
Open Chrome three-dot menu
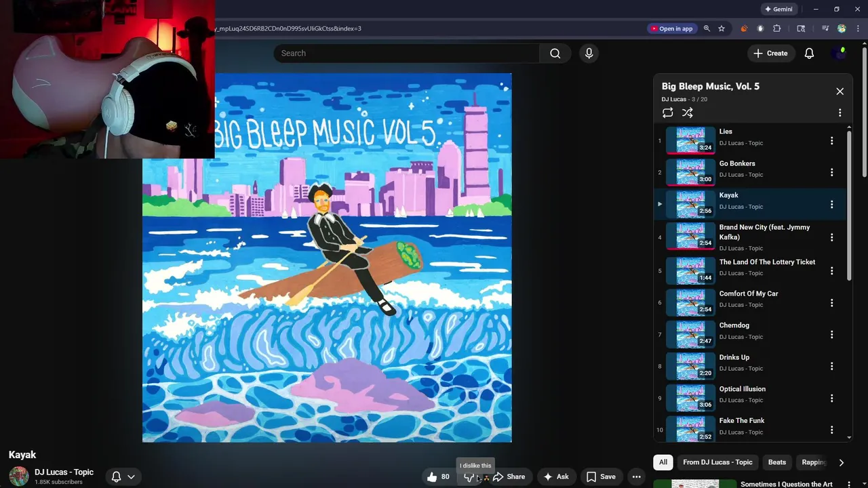click(x=858, y=28)
